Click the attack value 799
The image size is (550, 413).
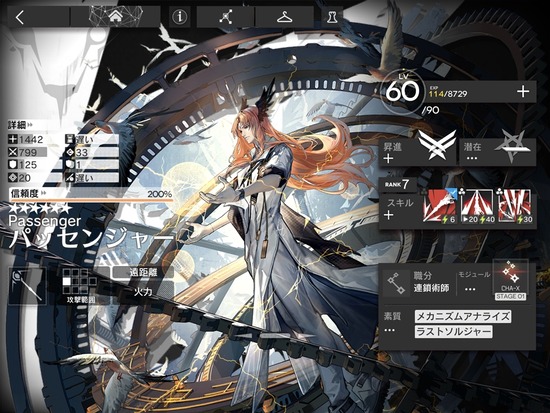point(28,153)
